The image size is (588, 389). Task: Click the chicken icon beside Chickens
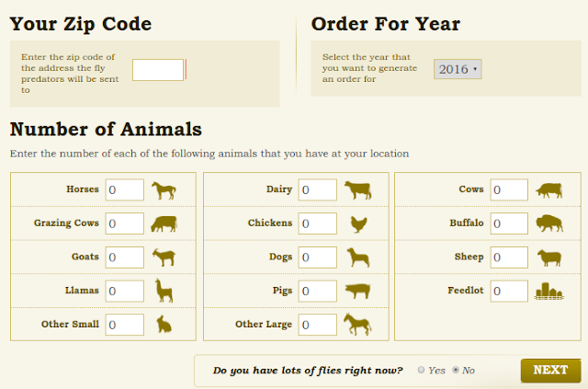pyautogui.click(x=358, y=224)
